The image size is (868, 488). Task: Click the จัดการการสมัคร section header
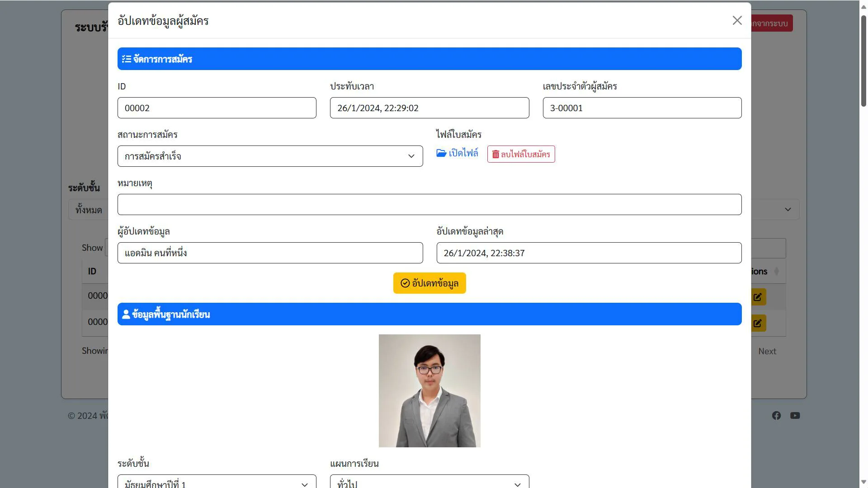coord(429,59)
